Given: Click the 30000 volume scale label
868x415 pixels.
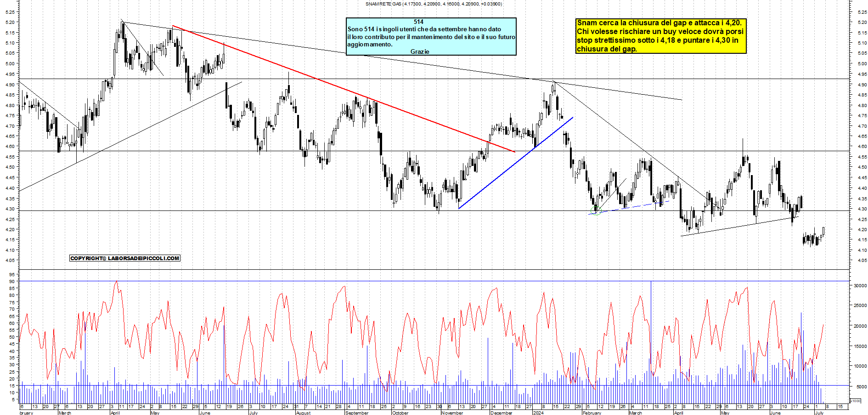Looking at the screenshot, I should tap(860, 285).
